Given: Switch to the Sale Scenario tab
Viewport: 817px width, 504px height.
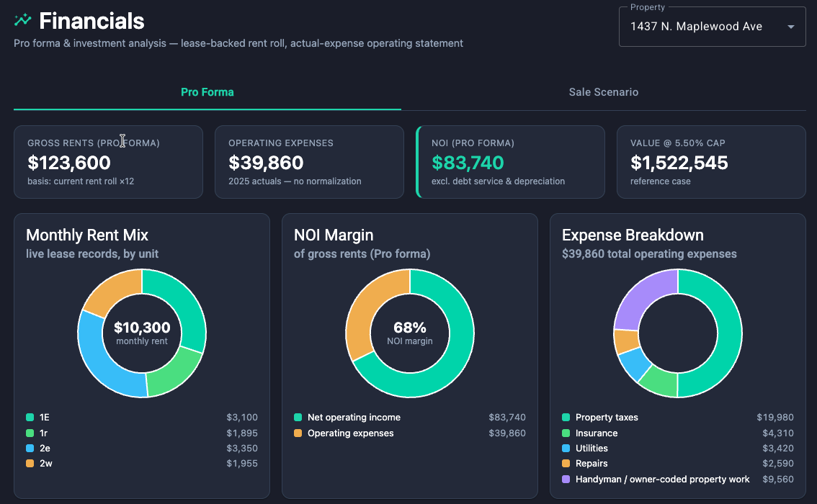Looking at the screenshot, I should [603, 92].
